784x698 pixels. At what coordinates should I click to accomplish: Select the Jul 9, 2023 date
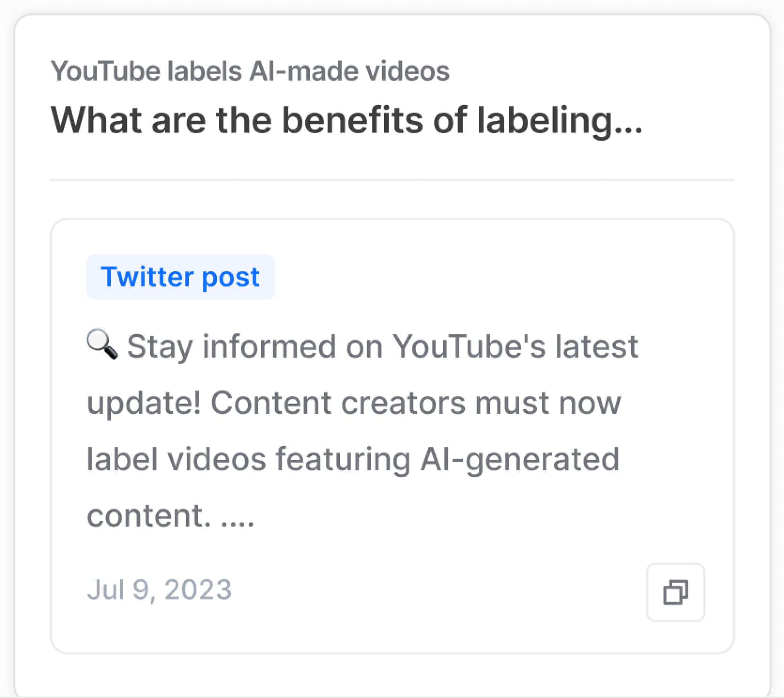click(160, 590)
